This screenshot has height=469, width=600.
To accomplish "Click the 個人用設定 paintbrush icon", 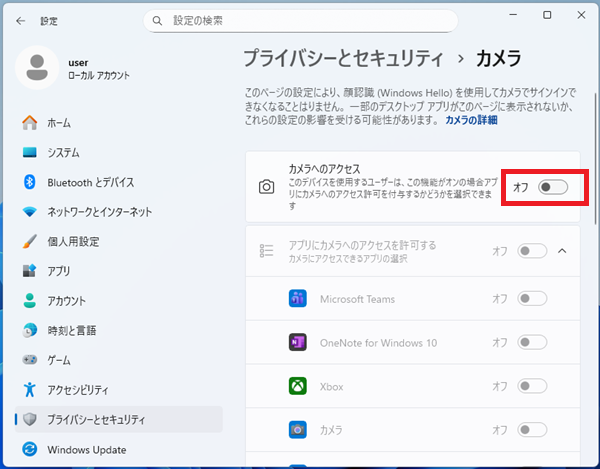I will [x=29, y=241].
